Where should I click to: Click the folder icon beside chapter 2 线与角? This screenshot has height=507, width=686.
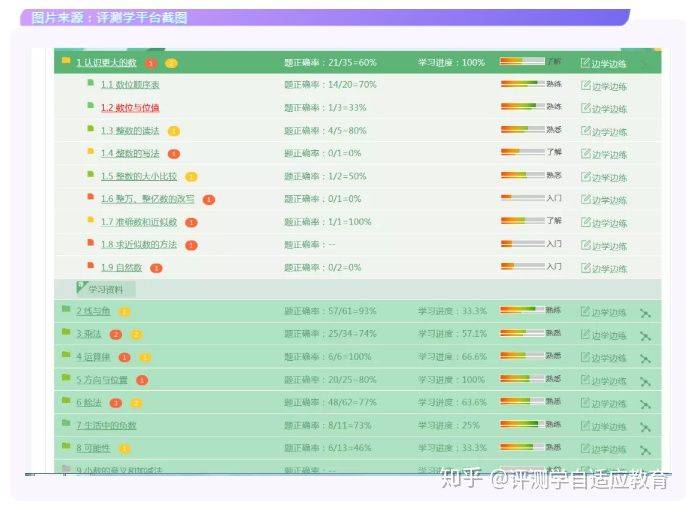[66, 311]
